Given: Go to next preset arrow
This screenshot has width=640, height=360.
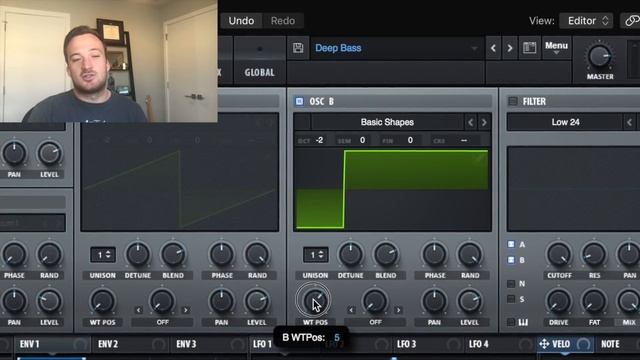Looking at the screenshot, I should (x=510, y=49).
